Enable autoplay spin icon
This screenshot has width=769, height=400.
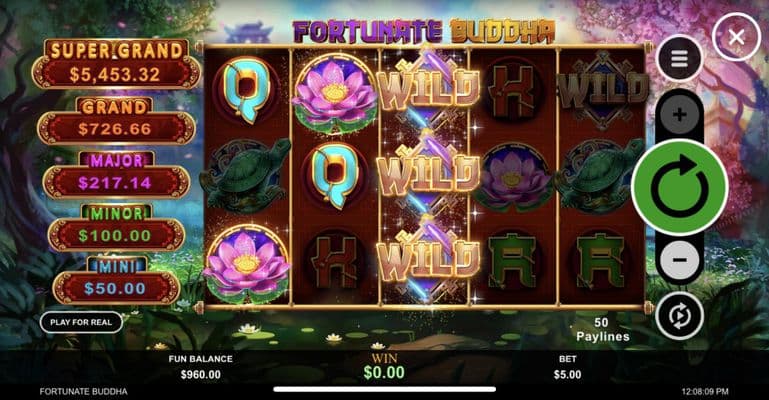(679, 316)
